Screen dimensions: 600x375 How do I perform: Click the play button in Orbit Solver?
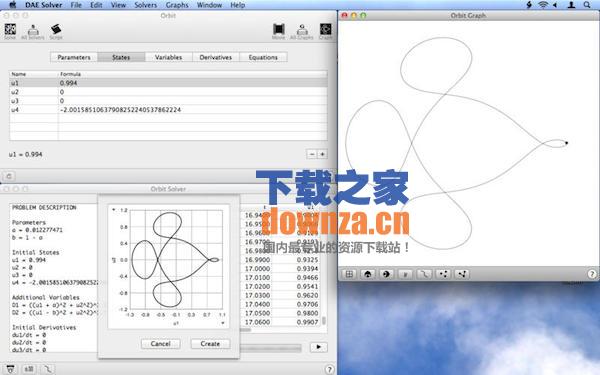(x=318, y=347)
